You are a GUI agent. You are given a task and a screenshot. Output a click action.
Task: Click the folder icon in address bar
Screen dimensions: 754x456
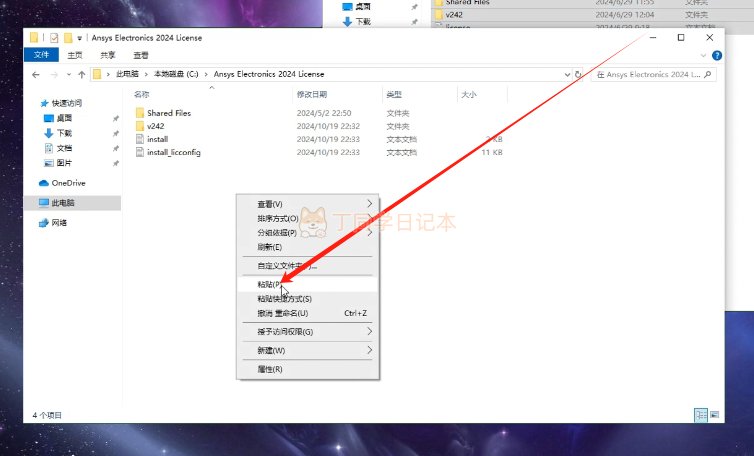pos(97,74)
